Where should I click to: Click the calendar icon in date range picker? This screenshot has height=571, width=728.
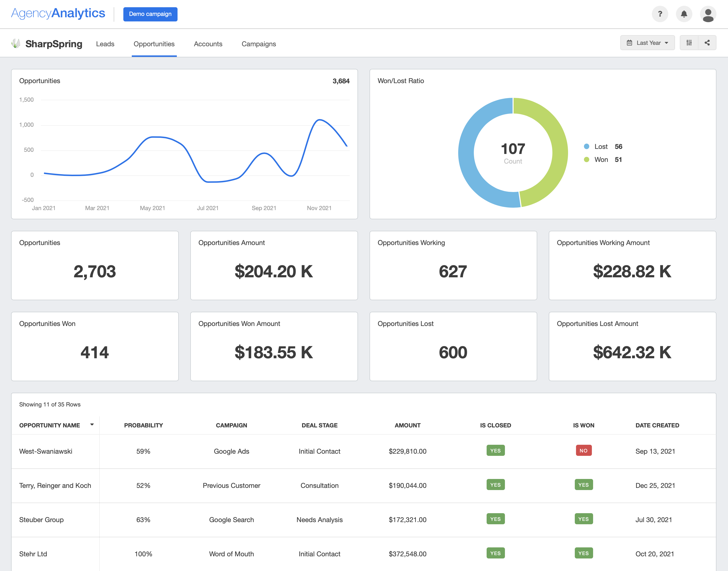tap(630, 42)
